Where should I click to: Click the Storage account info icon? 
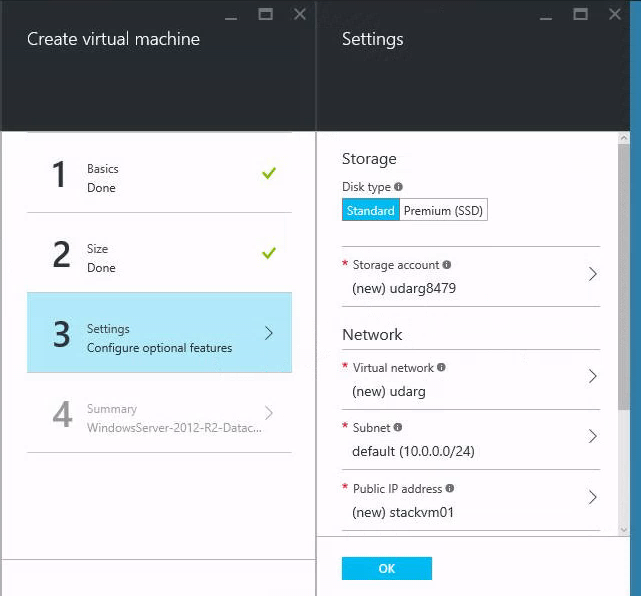point(447,265)
